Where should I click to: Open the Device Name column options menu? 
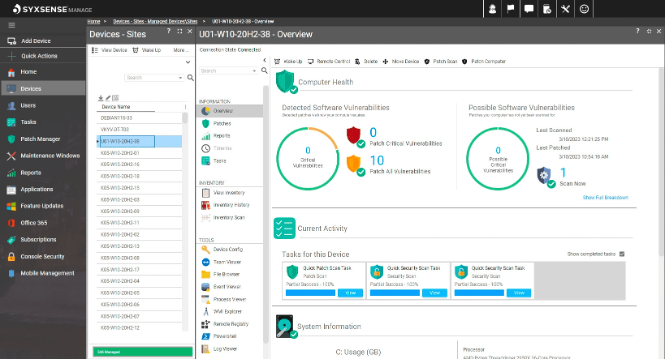pyautogui.click(x=185, y=107)
